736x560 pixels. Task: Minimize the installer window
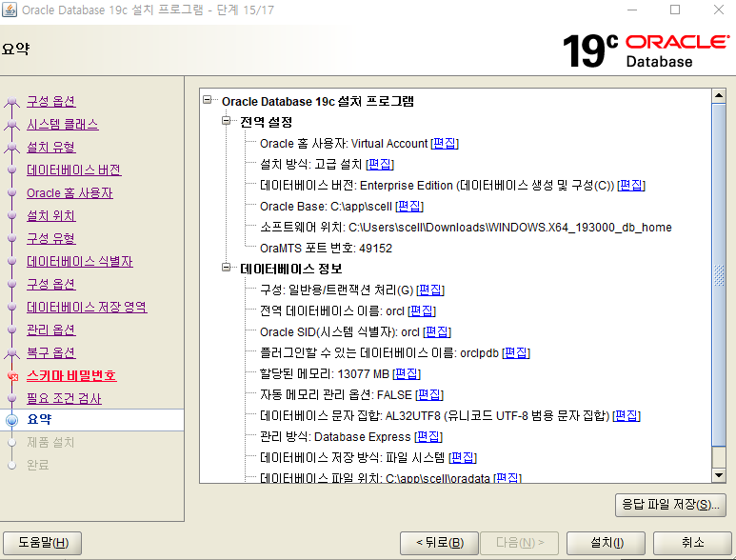pyautogui.click(x=632, y=10)
